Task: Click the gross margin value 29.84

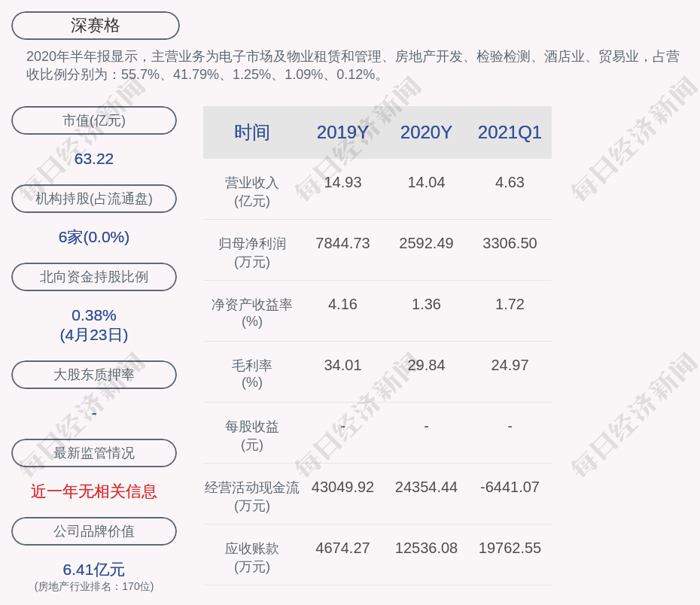Action: tap(426, 365)
